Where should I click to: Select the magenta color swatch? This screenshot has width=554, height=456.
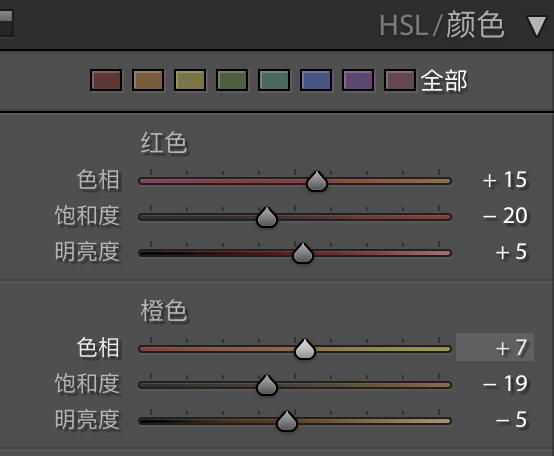(x=400, y=80)
